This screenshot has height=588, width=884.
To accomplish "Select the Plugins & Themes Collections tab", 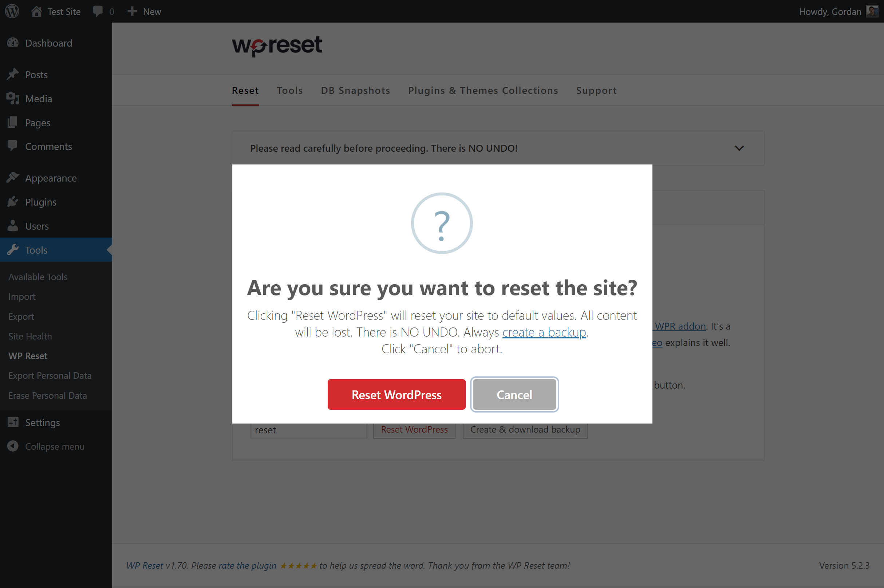I will pyautogui.click(x=483, y=91).
